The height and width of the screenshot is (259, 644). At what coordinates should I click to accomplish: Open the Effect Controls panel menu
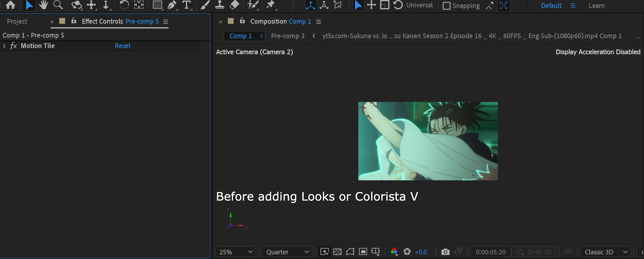point(166,22)
